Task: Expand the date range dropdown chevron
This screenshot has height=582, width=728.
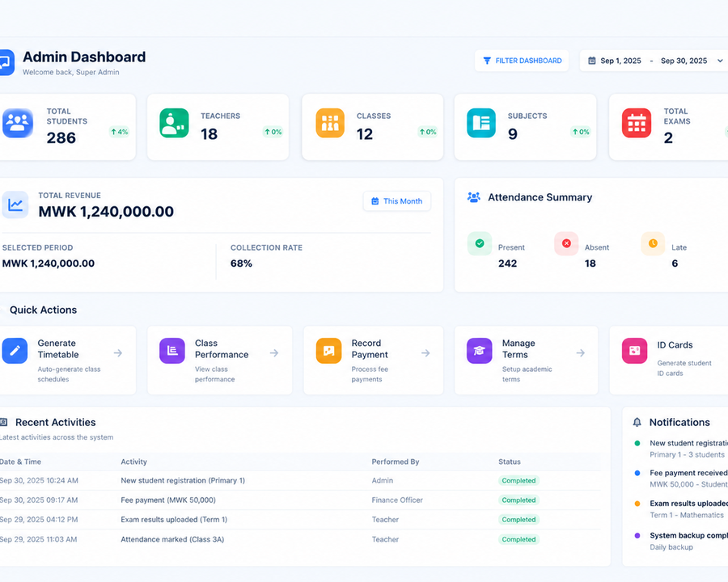Action: point(720,61)
